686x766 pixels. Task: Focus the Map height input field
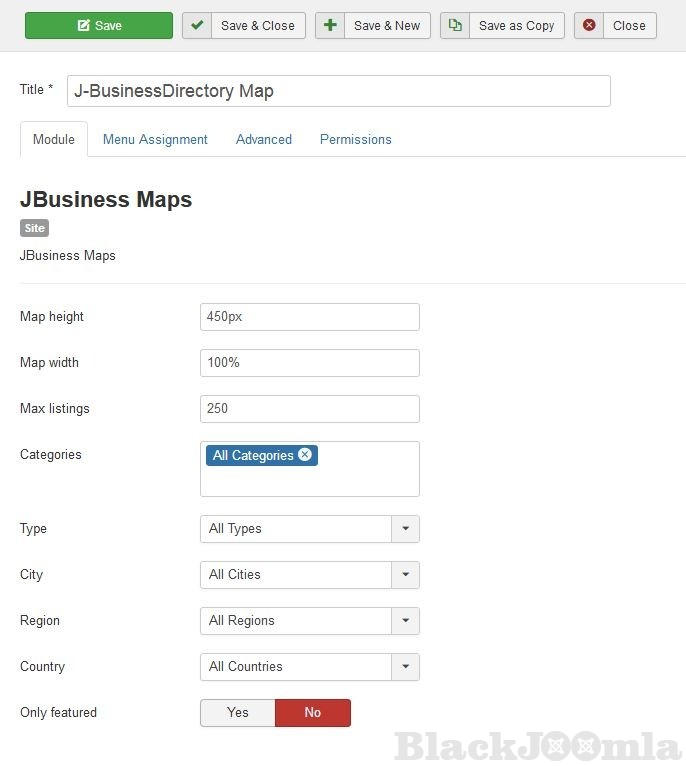[309, 317]
